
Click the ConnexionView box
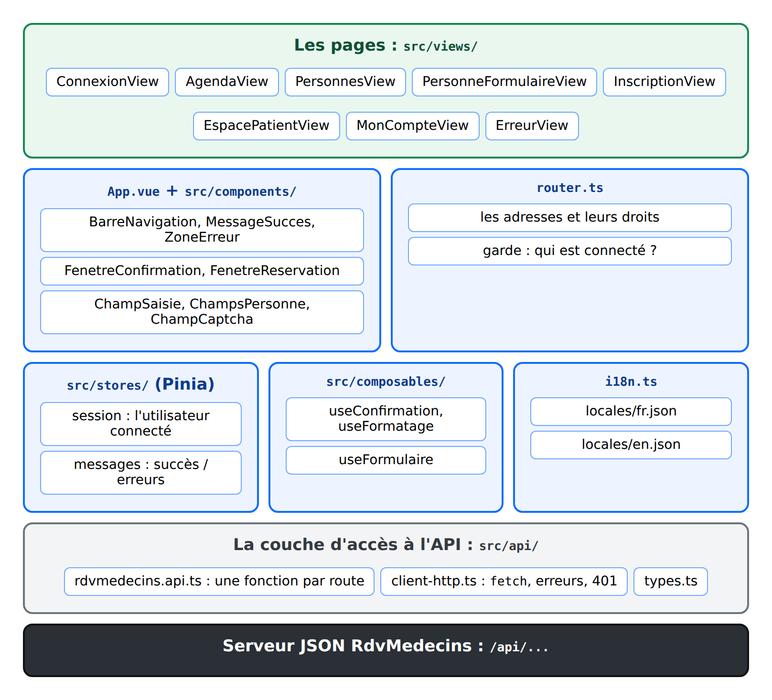(107, 82)
